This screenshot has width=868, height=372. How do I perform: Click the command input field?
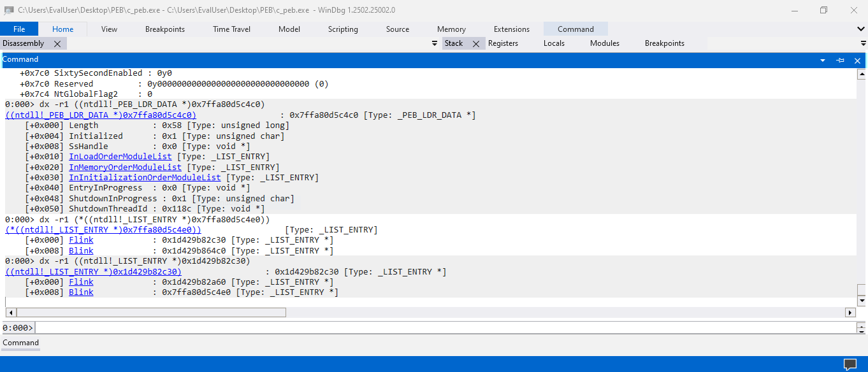[x=446, y=327]
